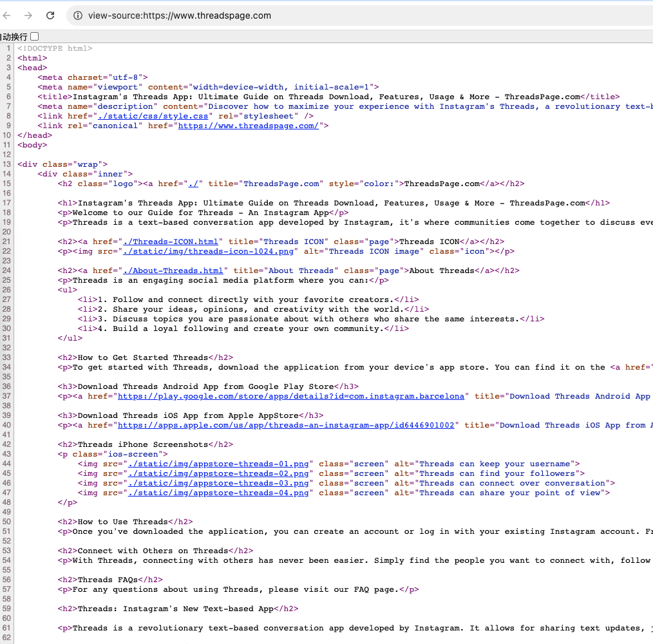The height and width of the screenshot is (644, 653).
Task: Click the address bar URL field
Action: tap(322, 15)
